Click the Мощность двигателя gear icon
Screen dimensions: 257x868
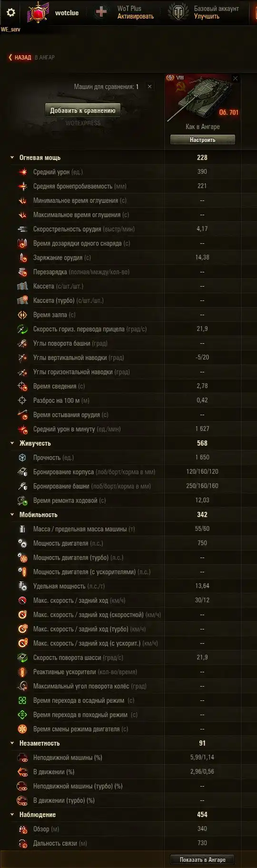pos(22,543)
